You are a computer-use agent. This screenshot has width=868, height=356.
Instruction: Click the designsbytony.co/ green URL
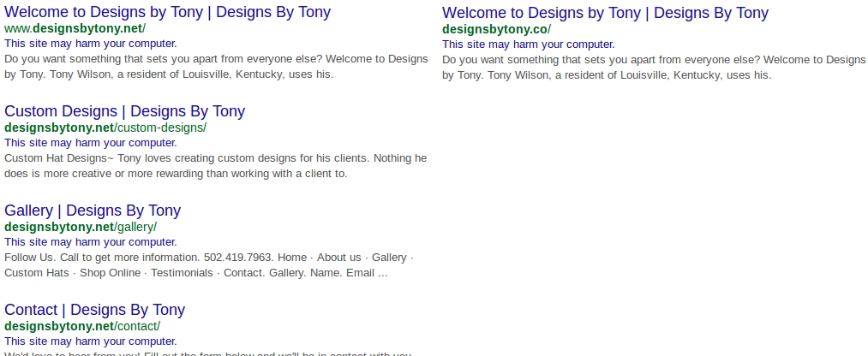click(496, 28)
